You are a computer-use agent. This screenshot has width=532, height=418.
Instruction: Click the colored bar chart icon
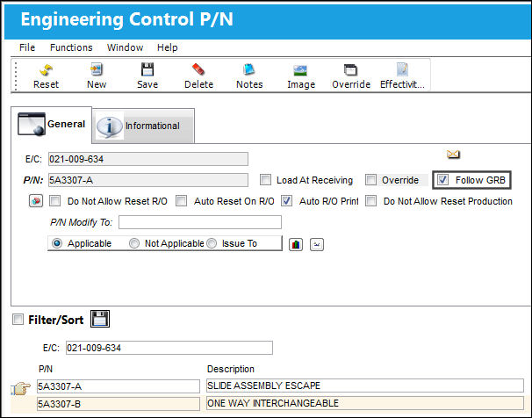click(x=296, y=244)
